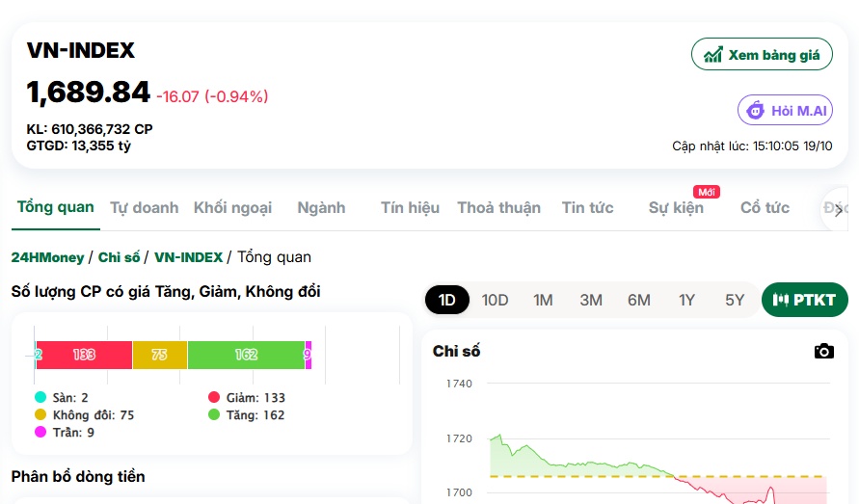This screenshot has height=504, width=859.
Task: Click the 1720 axis label on chart
Action: click(x=459, y=438)
